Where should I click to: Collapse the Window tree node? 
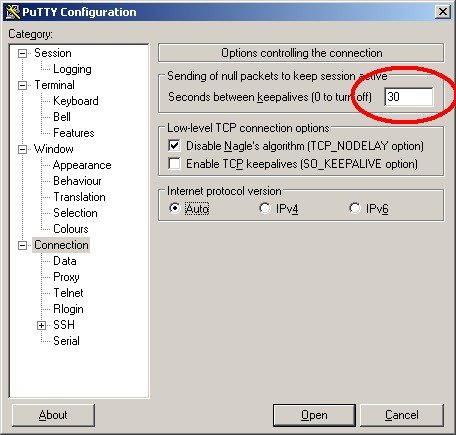22,149
